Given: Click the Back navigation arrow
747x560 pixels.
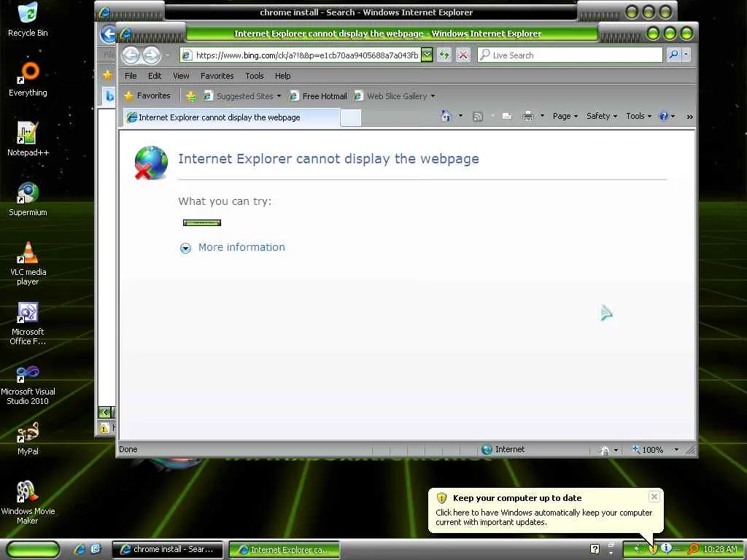Looking at the screenshot, I should pos(131,55).
